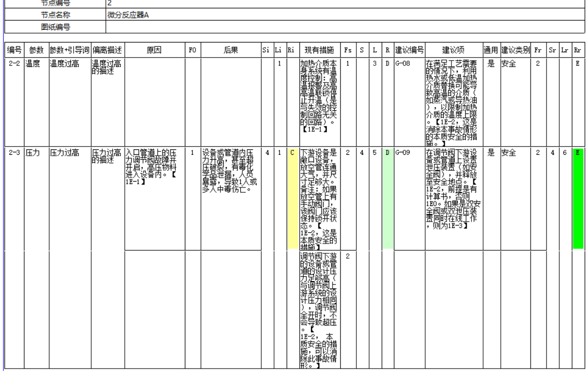Select the Fs column header

click(x=348, y=51)
